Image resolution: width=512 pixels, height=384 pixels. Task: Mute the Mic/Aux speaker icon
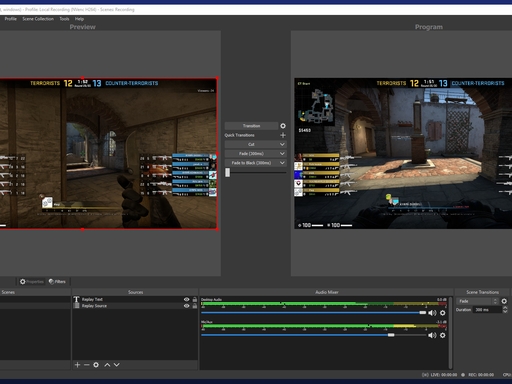point(432,335)
